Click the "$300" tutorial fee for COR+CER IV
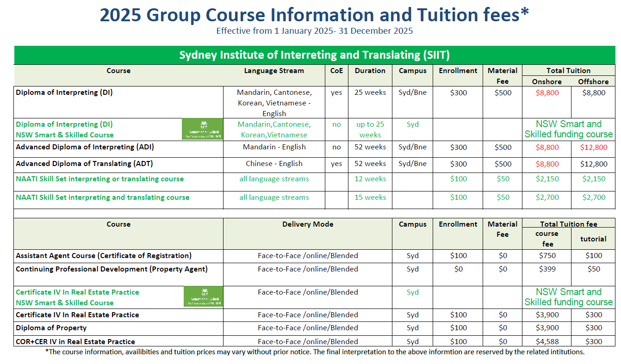Screen dimensions: 621x364 593,342
